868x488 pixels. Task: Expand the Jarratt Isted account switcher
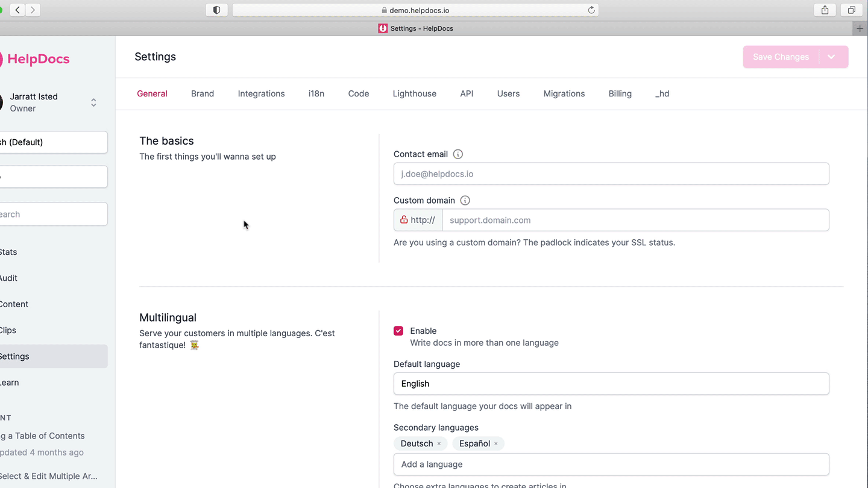(93, 102)
